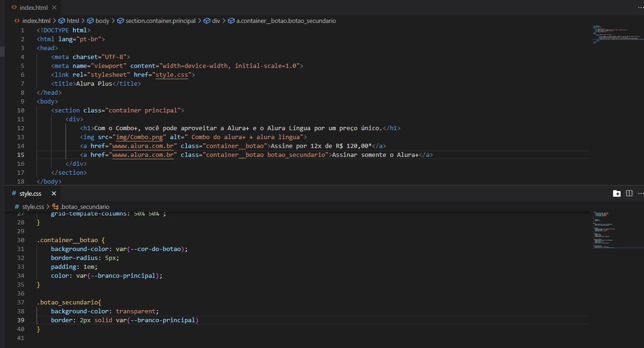Click the 'padding: 1em' declaration
This screenshot has width=644, height=348.
(74, 267)
